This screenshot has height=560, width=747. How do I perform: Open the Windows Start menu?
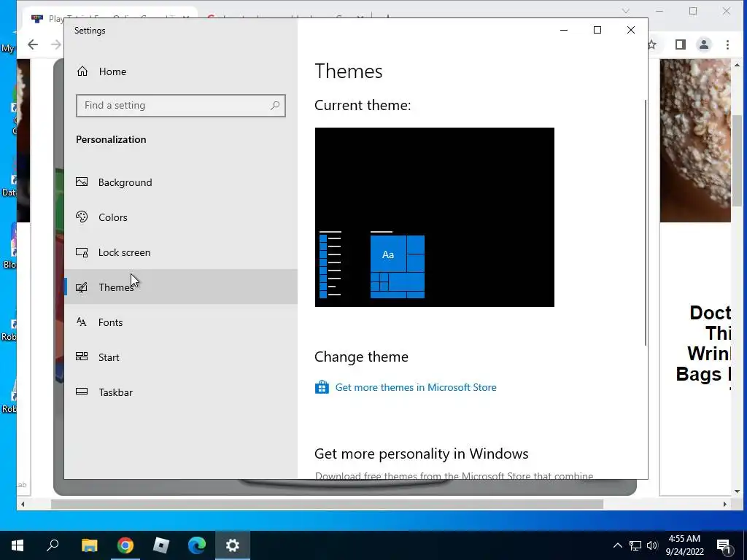18,545
